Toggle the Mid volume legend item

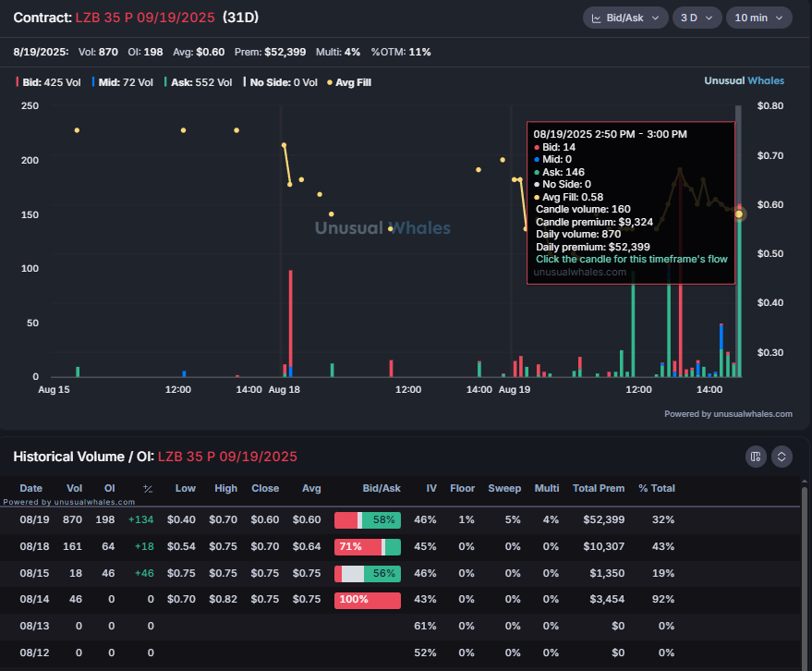(123, 82)
